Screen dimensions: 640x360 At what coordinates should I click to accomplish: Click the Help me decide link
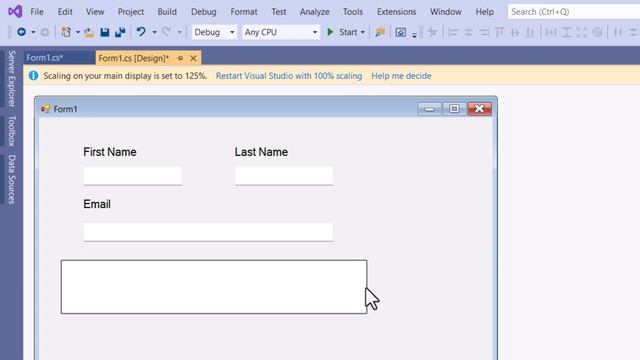coord(401,76)
